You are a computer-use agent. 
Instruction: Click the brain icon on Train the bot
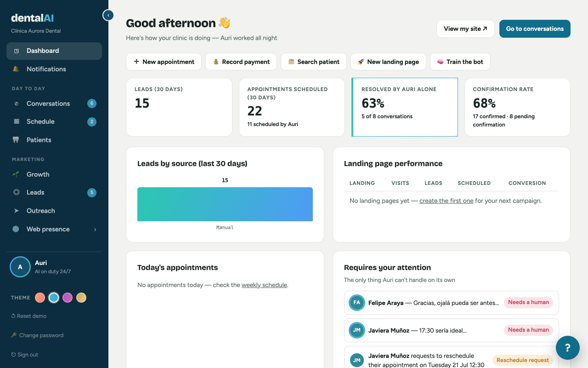[x=440, y=62]
